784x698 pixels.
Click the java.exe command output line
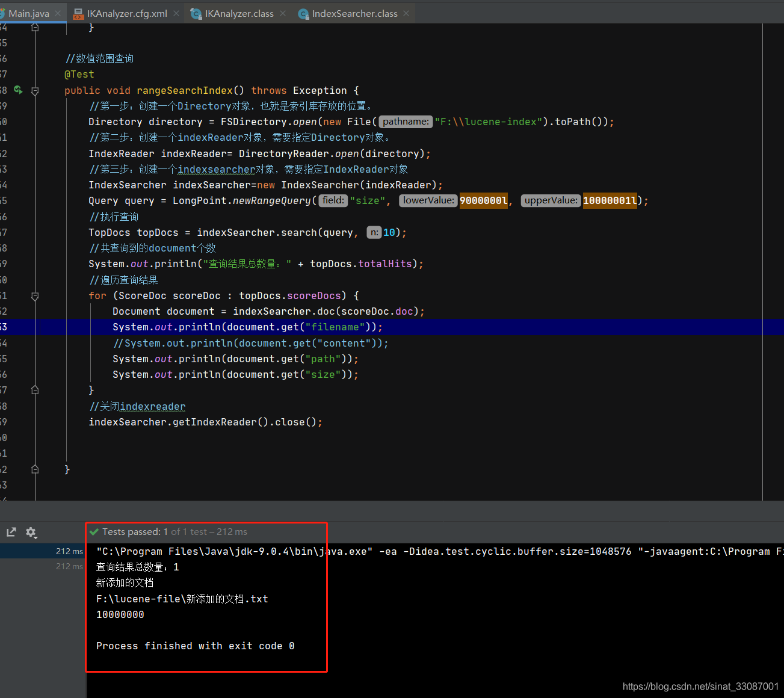(x=439, y=551)
